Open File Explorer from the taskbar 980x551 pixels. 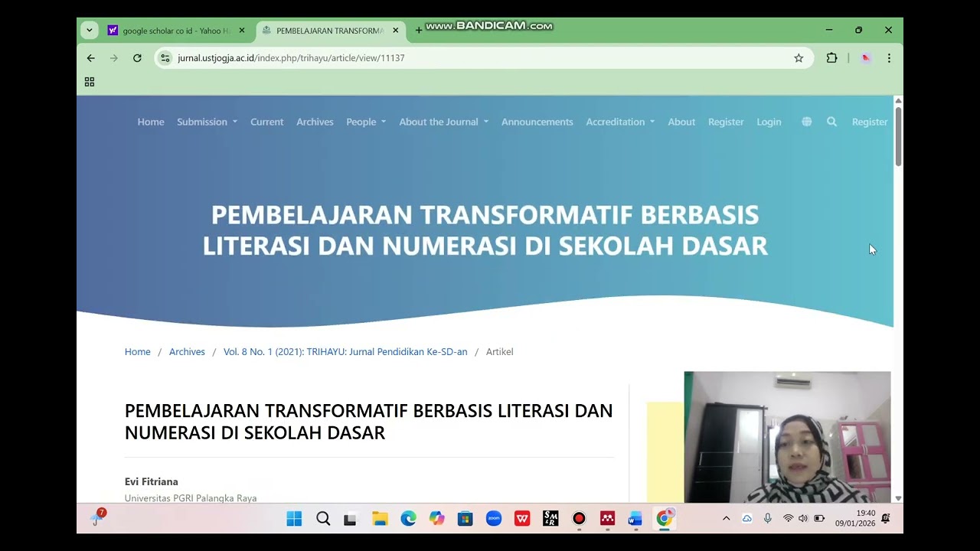pyautogui.click(x=380, y=519)
